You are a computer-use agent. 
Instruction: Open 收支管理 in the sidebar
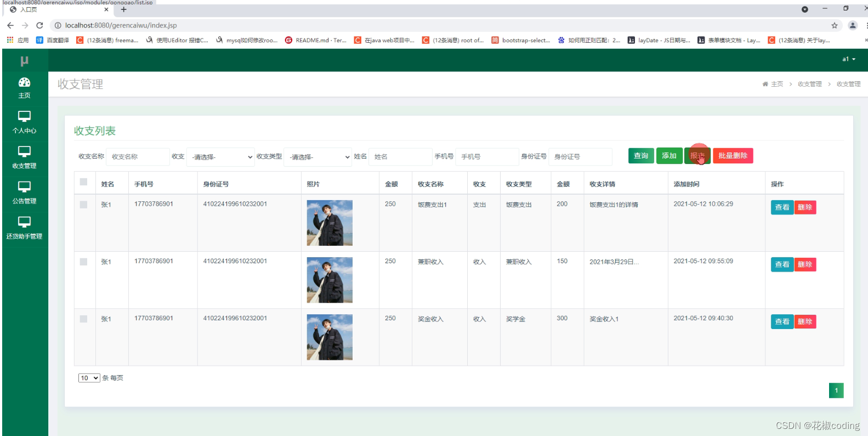point(24,157)
